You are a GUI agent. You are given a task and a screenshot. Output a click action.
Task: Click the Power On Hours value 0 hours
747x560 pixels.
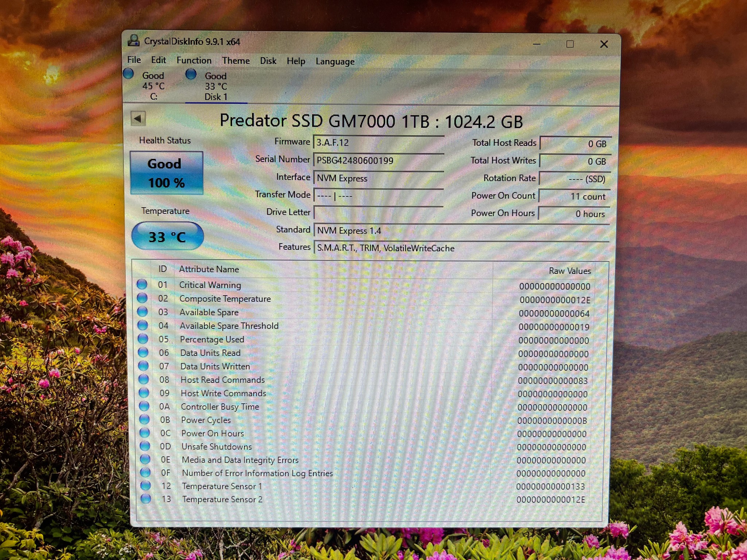(574, 214)
